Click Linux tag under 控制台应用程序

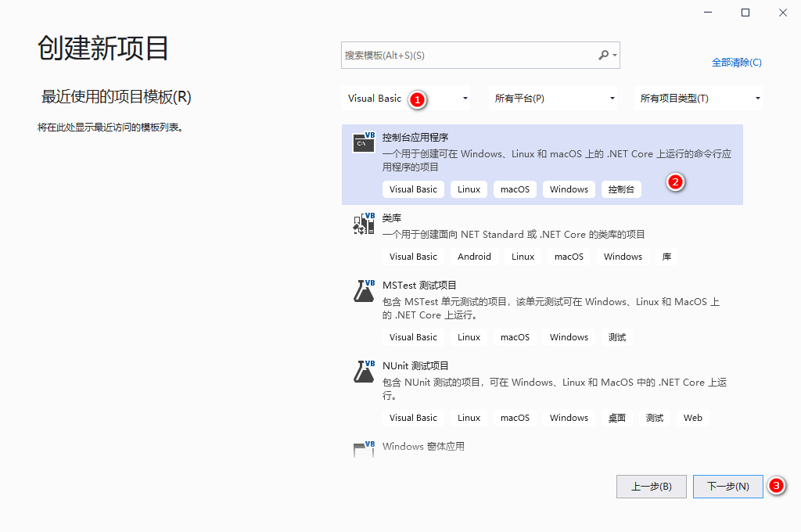[469, 189]
